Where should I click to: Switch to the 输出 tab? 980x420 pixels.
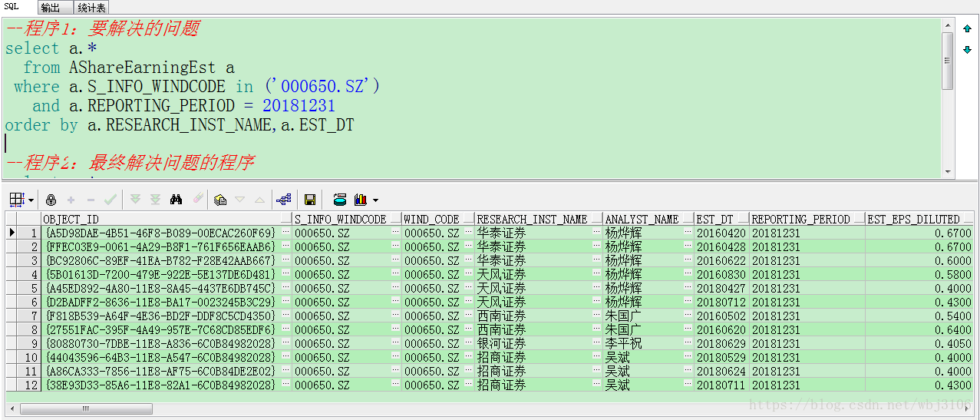pyautogui.click(x=51, y=8)
